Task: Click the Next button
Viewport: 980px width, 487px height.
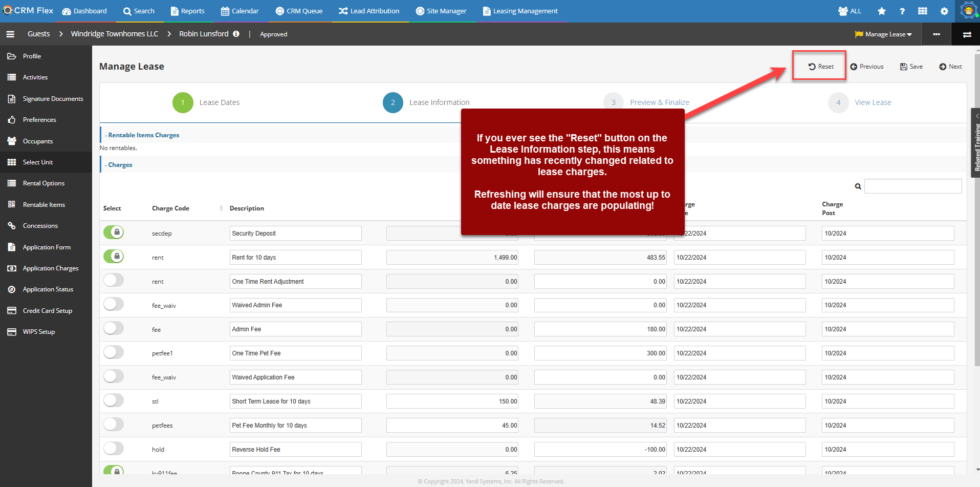Action: pyautogui.click(x=950, y=67)
